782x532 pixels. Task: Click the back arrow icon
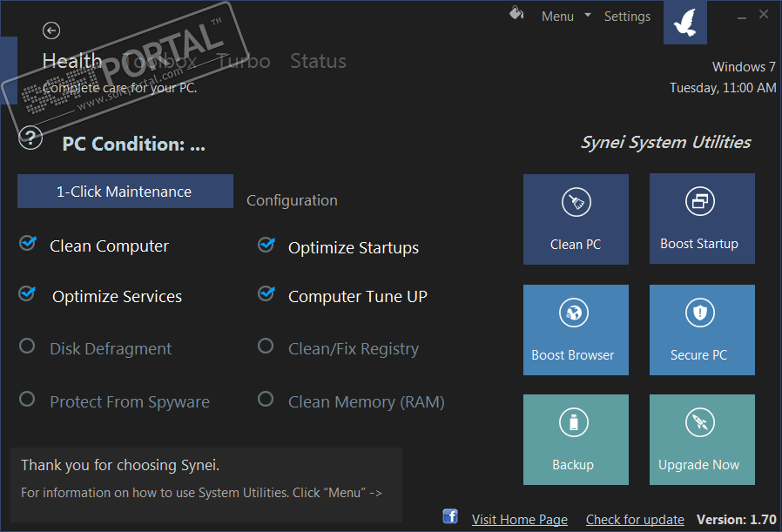click(51, 30)
